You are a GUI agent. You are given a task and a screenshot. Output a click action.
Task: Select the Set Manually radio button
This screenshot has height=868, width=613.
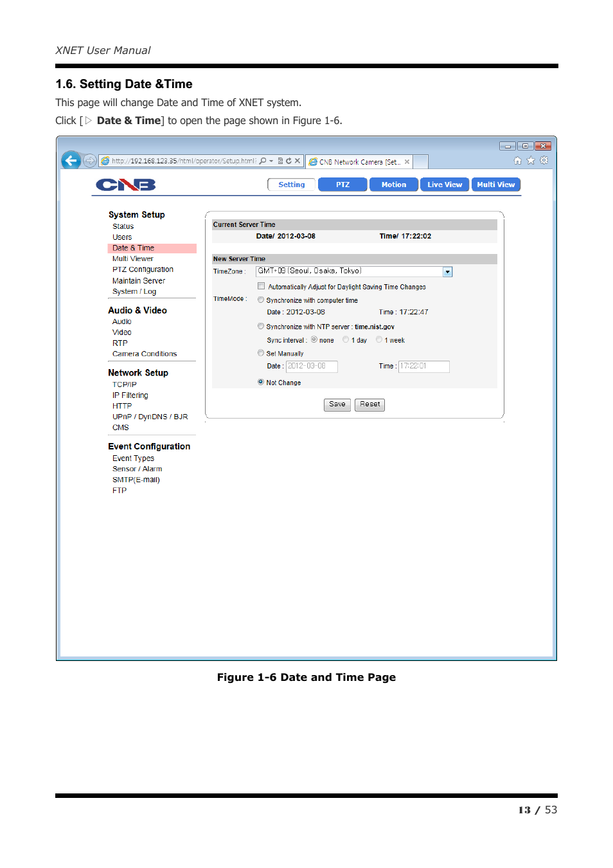coord(260,353)
